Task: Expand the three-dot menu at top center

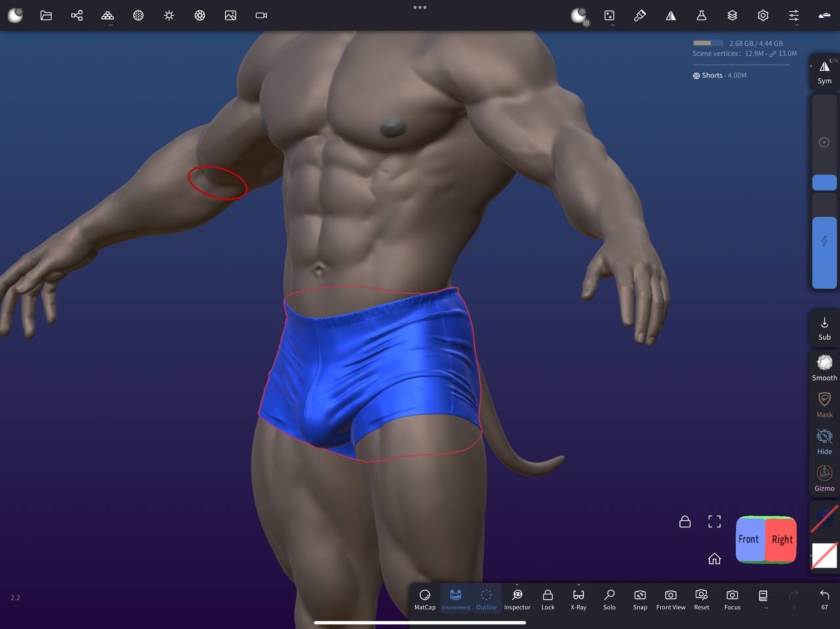Action: (x=420, y=7)
